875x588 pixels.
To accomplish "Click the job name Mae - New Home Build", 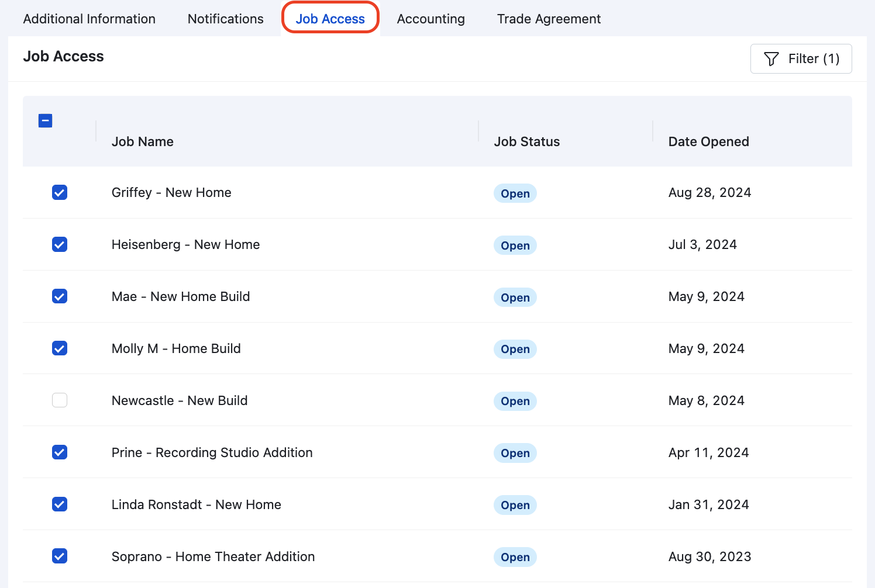I will point(181,296).
